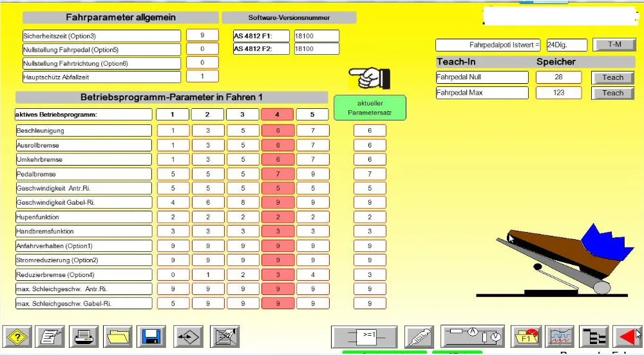Click Pedalbremse value in highlighted program 4

pyautogui.click(x=278, y=174)
